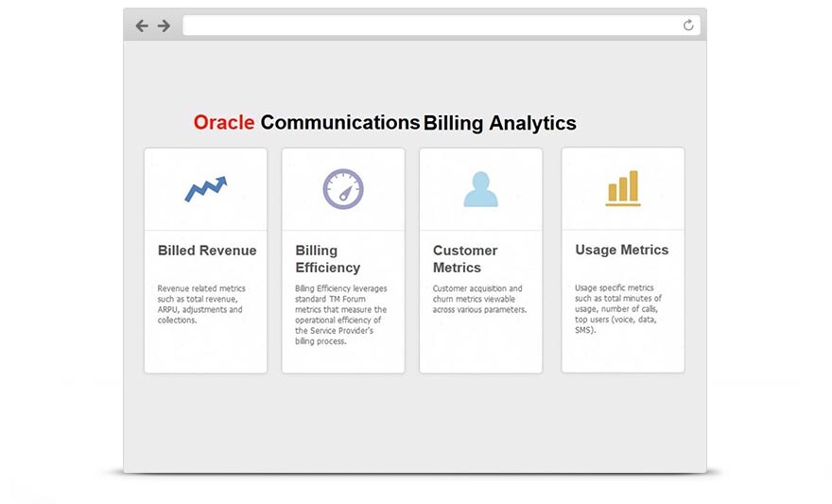Open the Usage Metrics heading link
Screen dimensions: 832x504
(622, 250)
